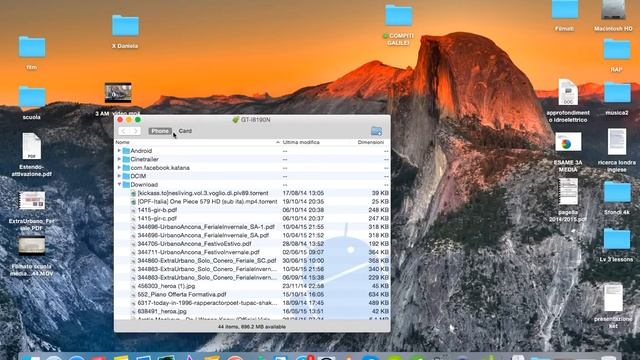Open the COMPITI GALILEI folder

pos(399,16)
